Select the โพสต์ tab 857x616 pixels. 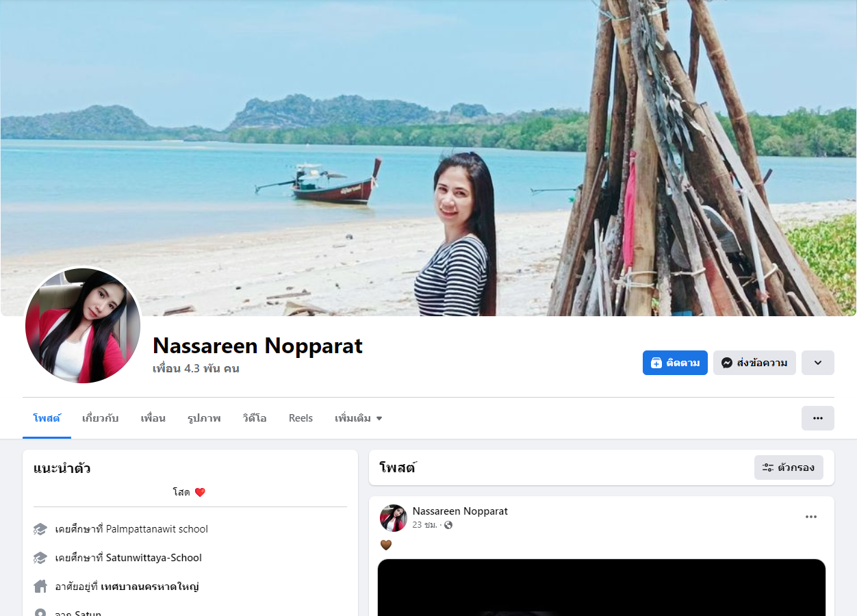47,418
